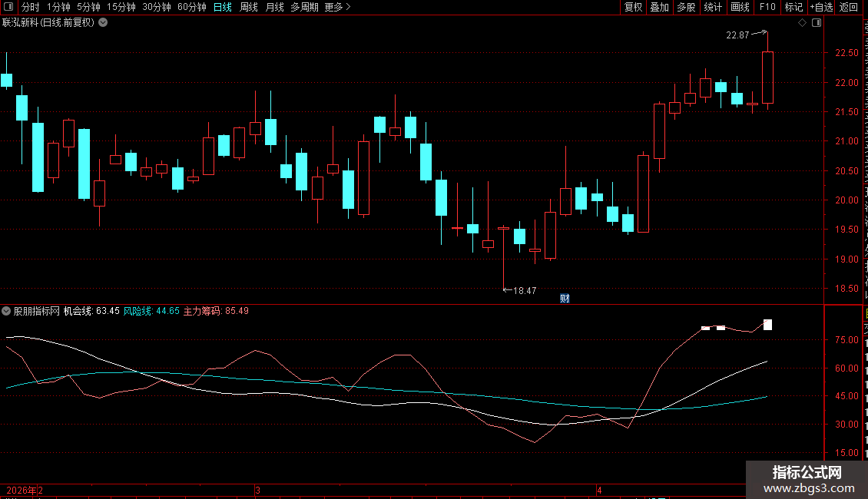Click the 机会线 63.45 indicator value
868x499 pixels.
(91, 311)
